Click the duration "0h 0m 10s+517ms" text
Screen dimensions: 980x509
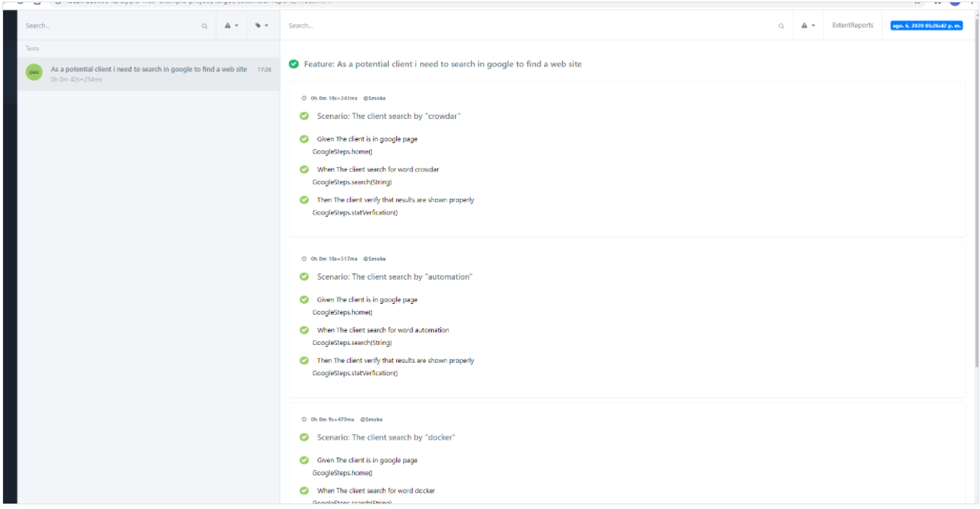(334, 259)
